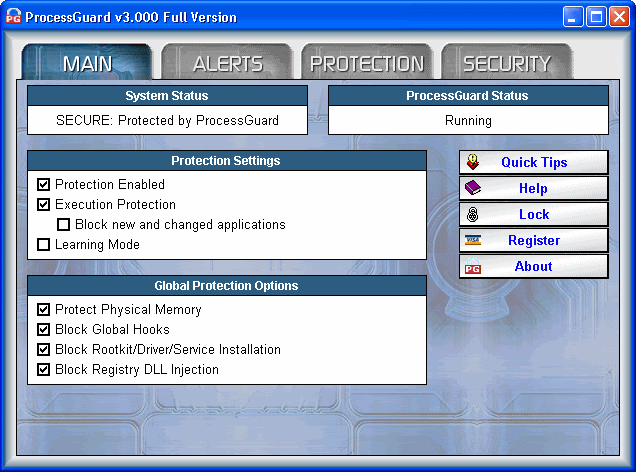
Task: Open the Register button
Action: click(x=534, y=240)
